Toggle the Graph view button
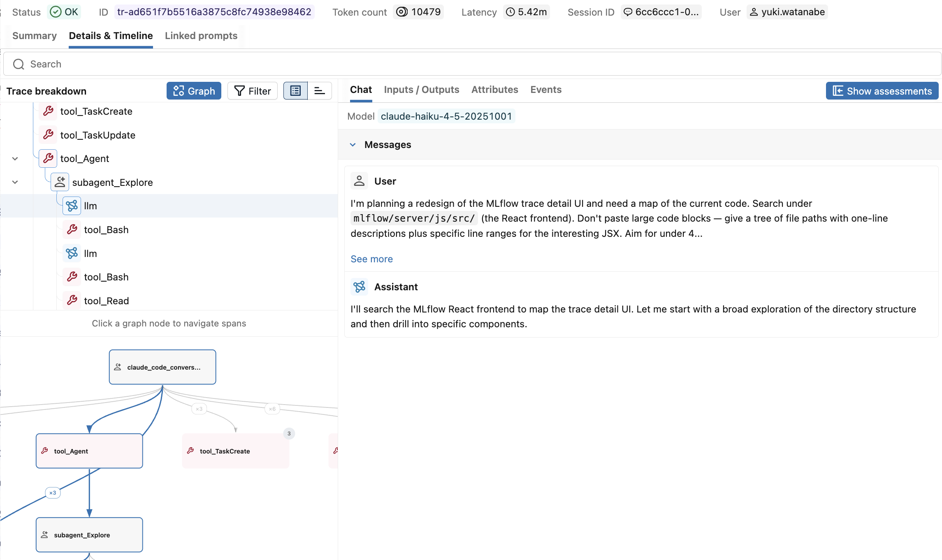The width and height of the screenshot is (942, 560). pyautogui.click(x=194, y=91)
